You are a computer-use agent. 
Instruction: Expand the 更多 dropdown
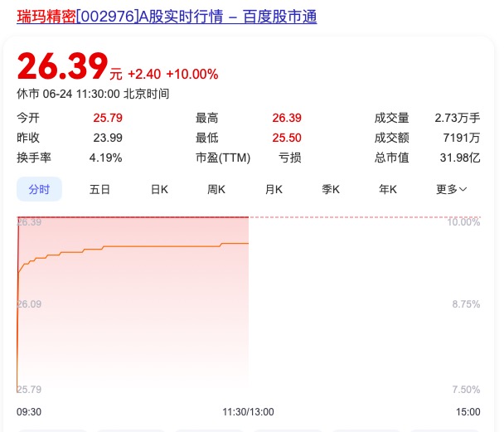tap(451, 189)
